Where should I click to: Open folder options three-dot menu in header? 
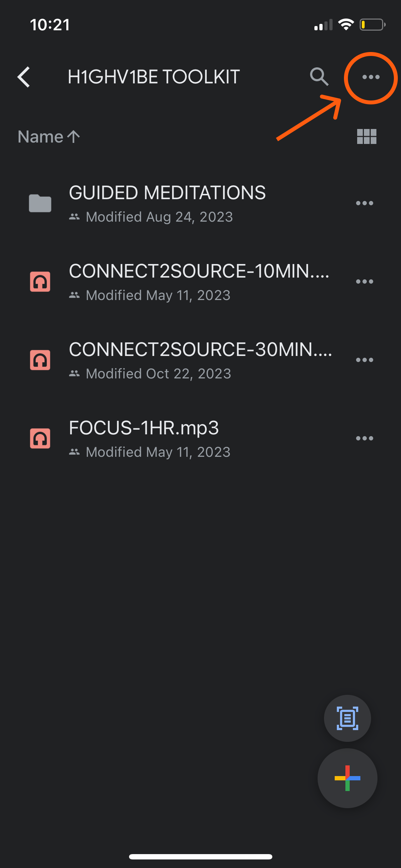(371, 77)
